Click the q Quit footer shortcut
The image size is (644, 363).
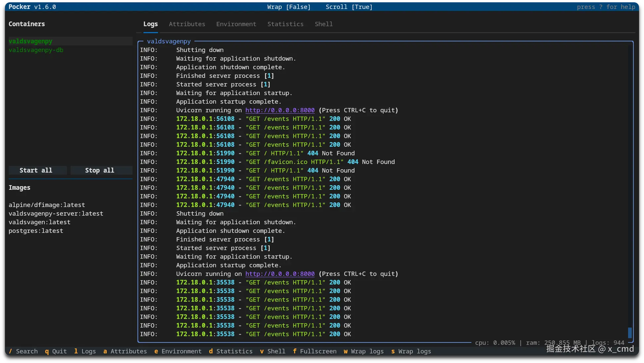(56, 351)
